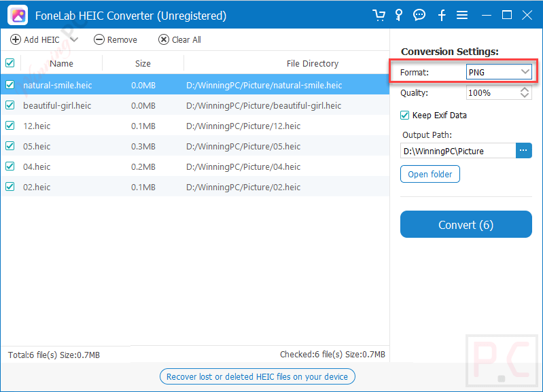Toggle Keep Exif Data checkbox
Image resolution: width=543 pixels, height=392 pixels.
(404, 115)
